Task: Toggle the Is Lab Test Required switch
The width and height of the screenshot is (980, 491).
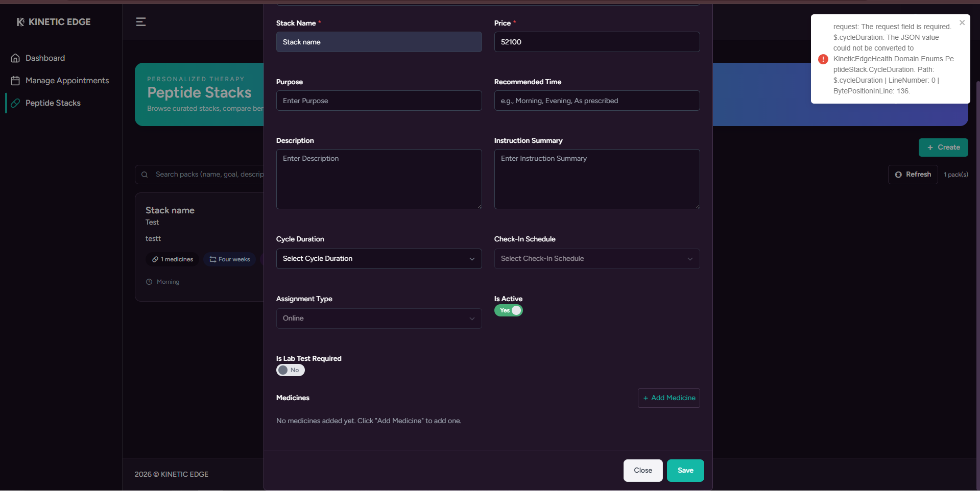Action: tap(290, 370)
